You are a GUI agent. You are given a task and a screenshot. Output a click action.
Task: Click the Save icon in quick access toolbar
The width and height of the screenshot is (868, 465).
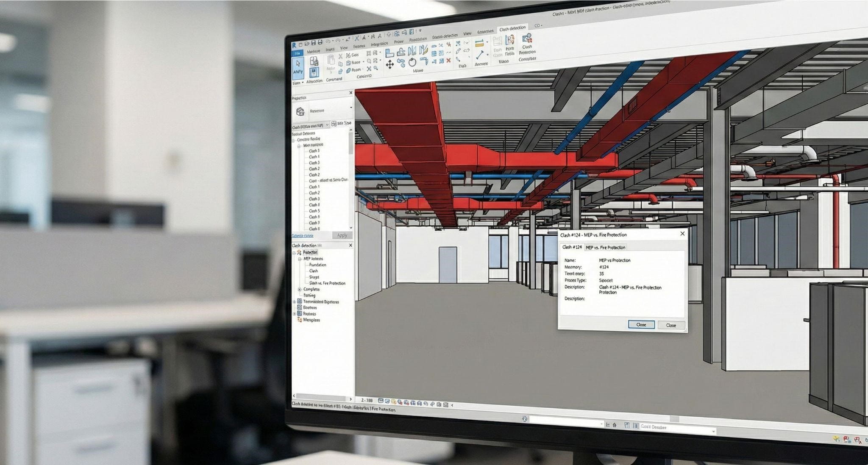point(313,43)
